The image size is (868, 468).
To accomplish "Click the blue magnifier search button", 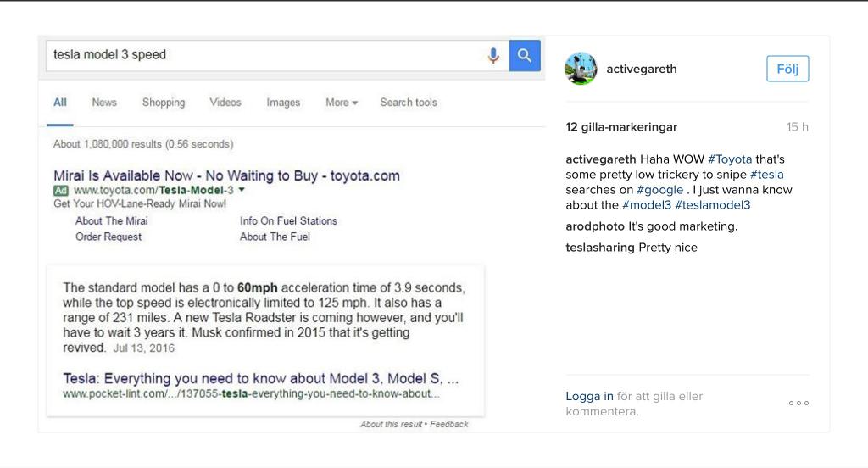I will coord(525,55).
